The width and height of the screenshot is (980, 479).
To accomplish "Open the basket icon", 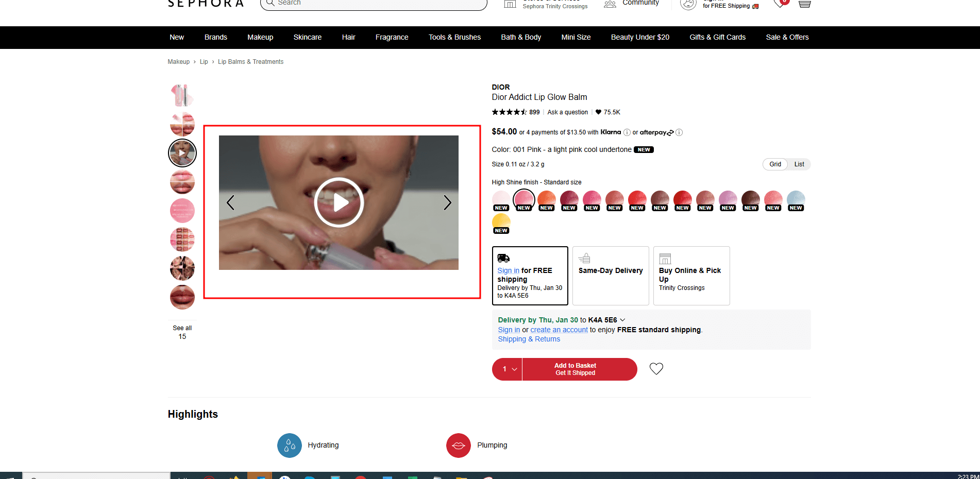I will click(804, 4).
